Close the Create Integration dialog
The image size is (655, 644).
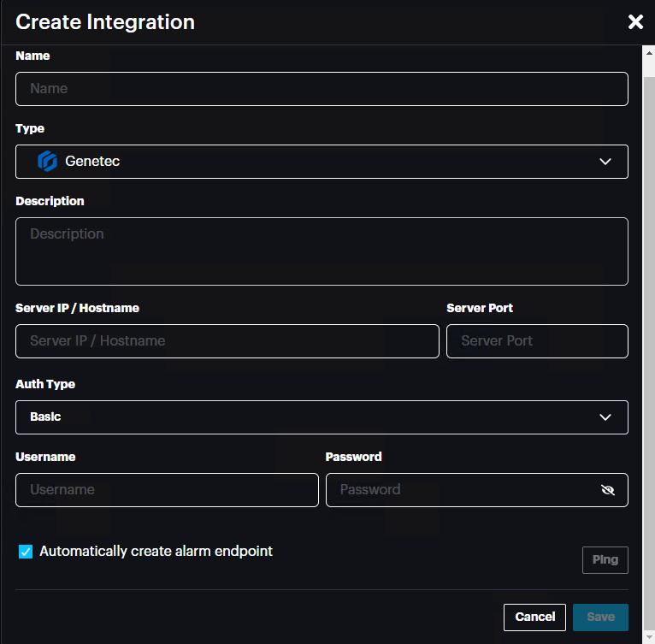(635, 22)
